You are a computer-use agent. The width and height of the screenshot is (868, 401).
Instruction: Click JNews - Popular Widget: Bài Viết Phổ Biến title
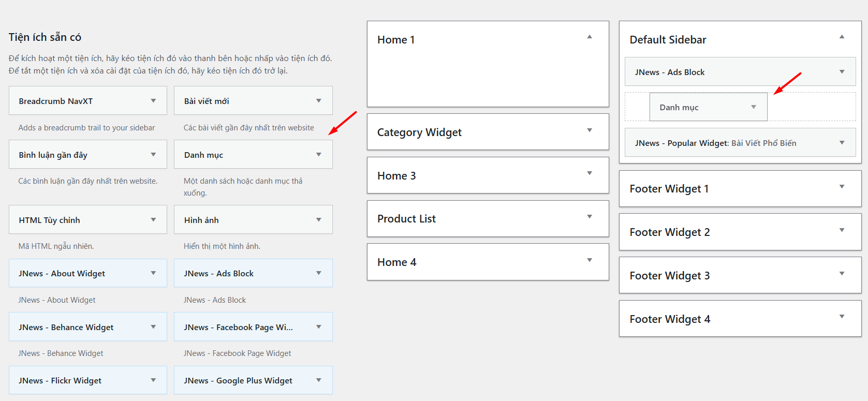pos(716,143)
